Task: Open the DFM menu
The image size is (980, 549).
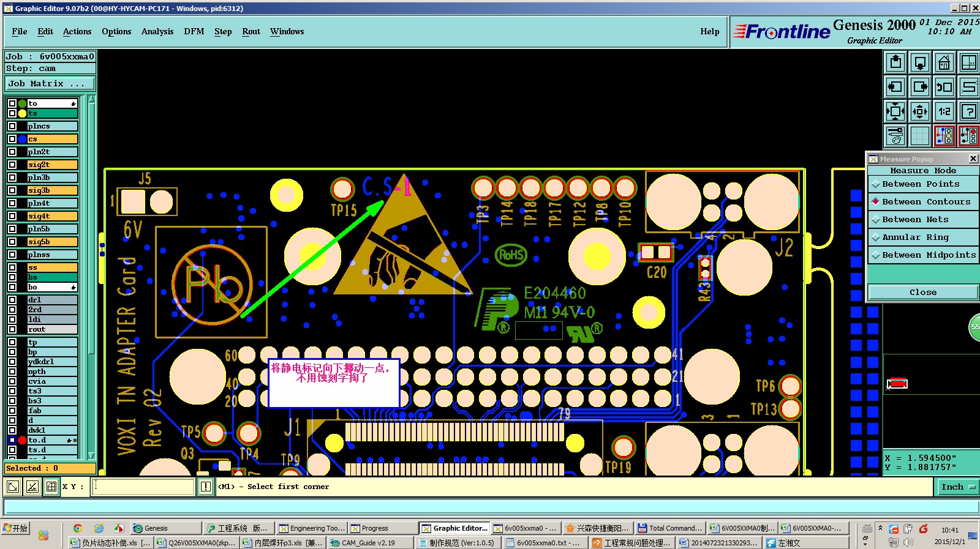Action: point(194,31)
